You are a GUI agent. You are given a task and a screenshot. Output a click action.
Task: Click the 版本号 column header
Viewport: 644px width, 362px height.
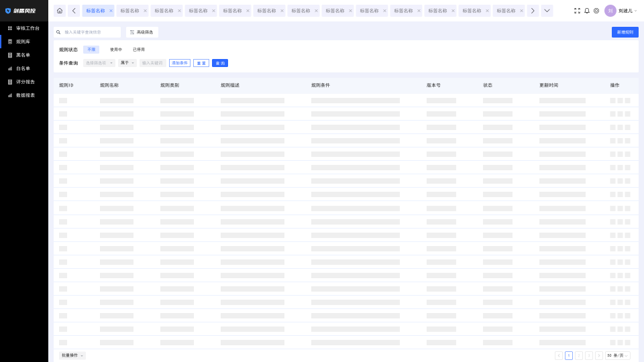(433, 85)
